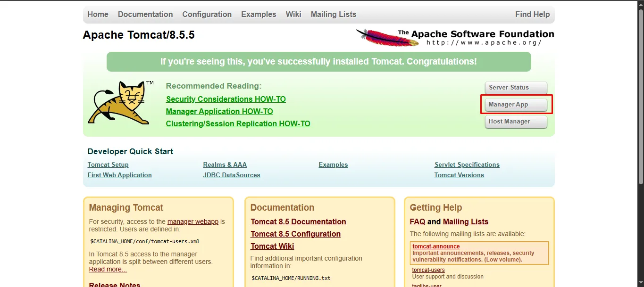Image resolution: width=644 pixels, height=287 pixels.
Task: Open the Documentation navigation item
Action: point(145,14)
